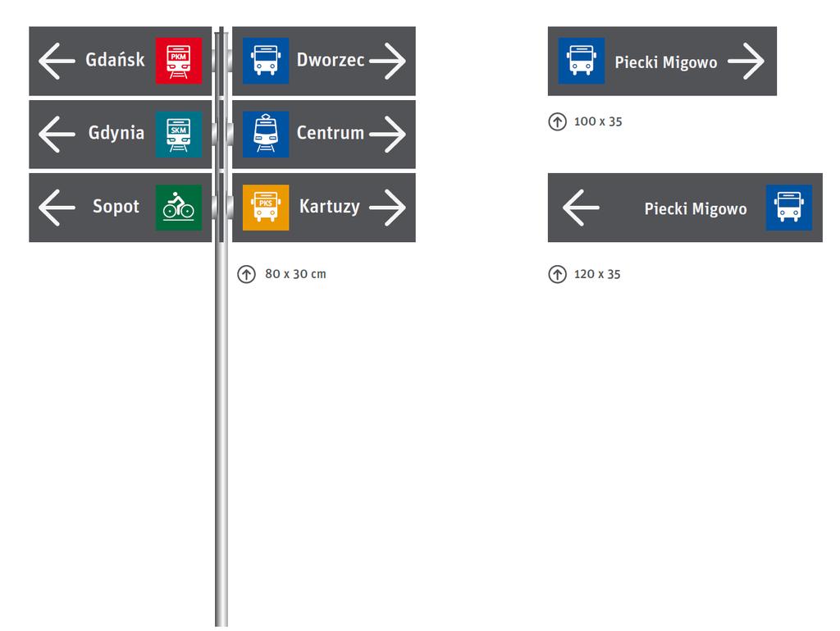Click the 120 x 35 dimension label
840x631 pixels.
597,275
